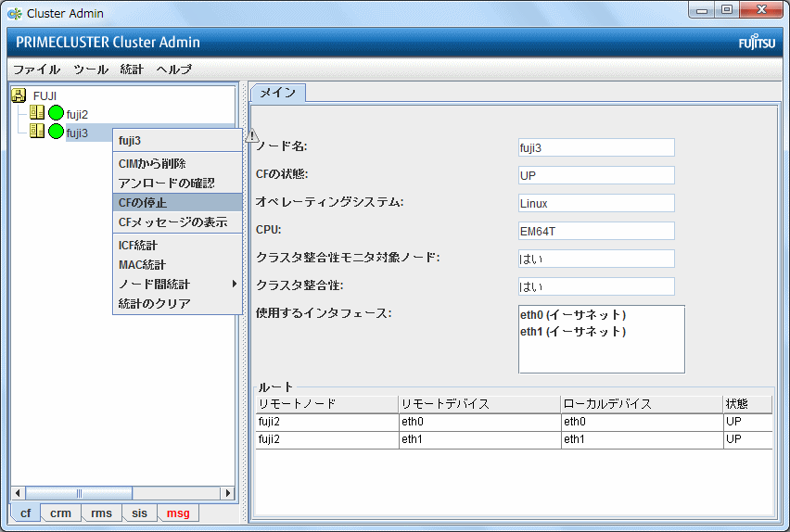Click the eth1 local device cell
790x532 pixels.
pyautogui.click(x=642, y=439)
